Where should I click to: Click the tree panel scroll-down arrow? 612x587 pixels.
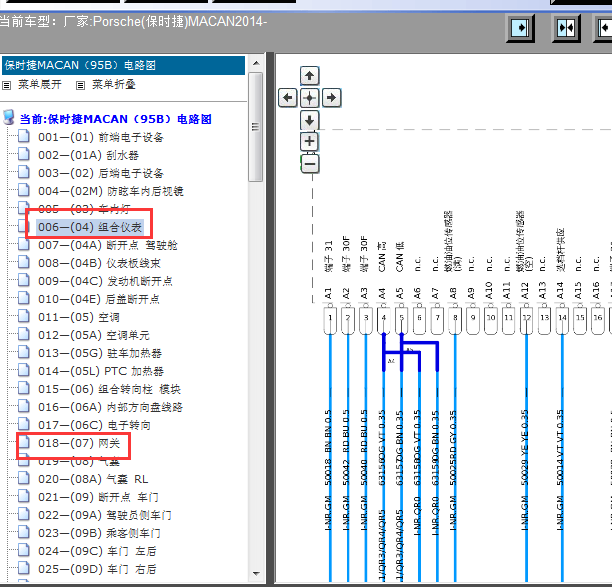[x=256, y=573]
